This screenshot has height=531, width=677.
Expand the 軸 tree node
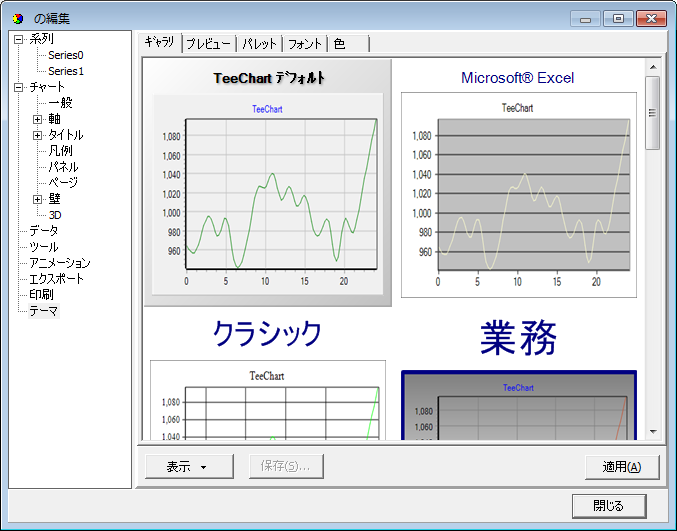click(38, 119)
